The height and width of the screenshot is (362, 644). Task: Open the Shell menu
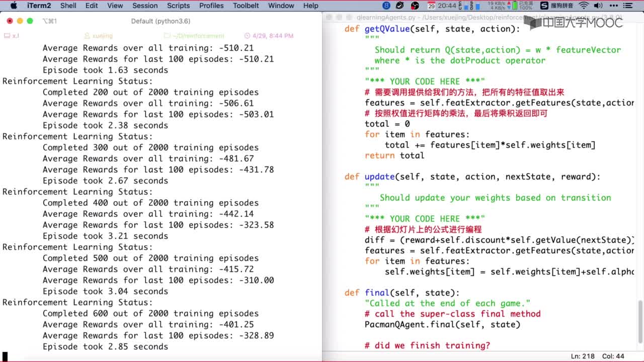click(68, 6)
